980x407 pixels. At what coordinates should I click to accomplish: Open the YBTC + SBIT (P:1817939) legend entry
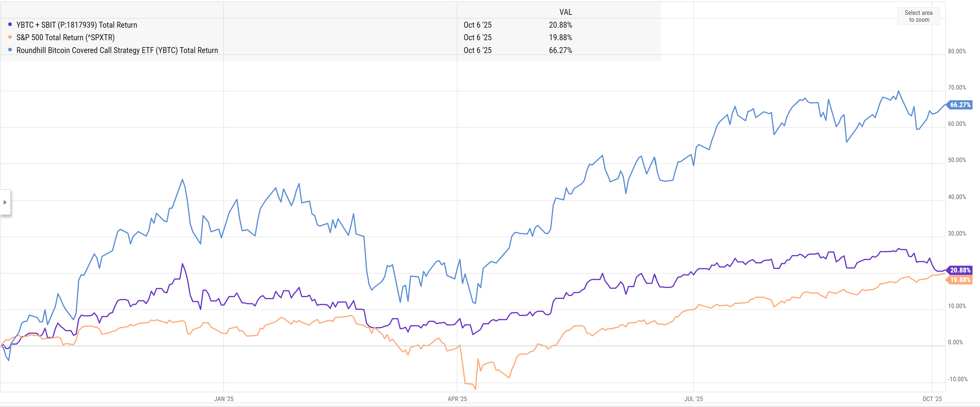(76, 25)
